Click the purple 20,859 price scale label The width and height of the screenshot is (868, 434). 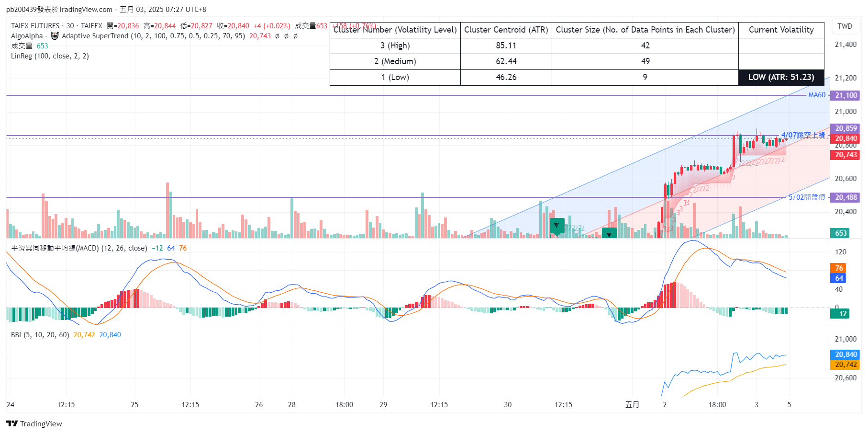click(846, 128)
